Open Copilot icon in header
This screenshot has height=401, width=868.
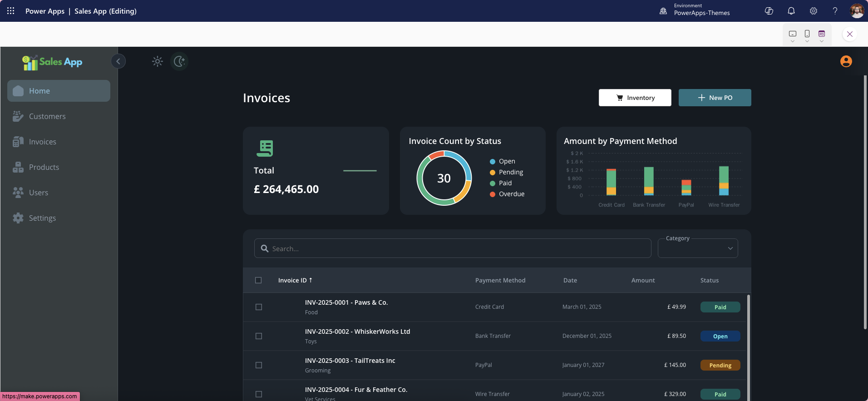coord(769,11)
